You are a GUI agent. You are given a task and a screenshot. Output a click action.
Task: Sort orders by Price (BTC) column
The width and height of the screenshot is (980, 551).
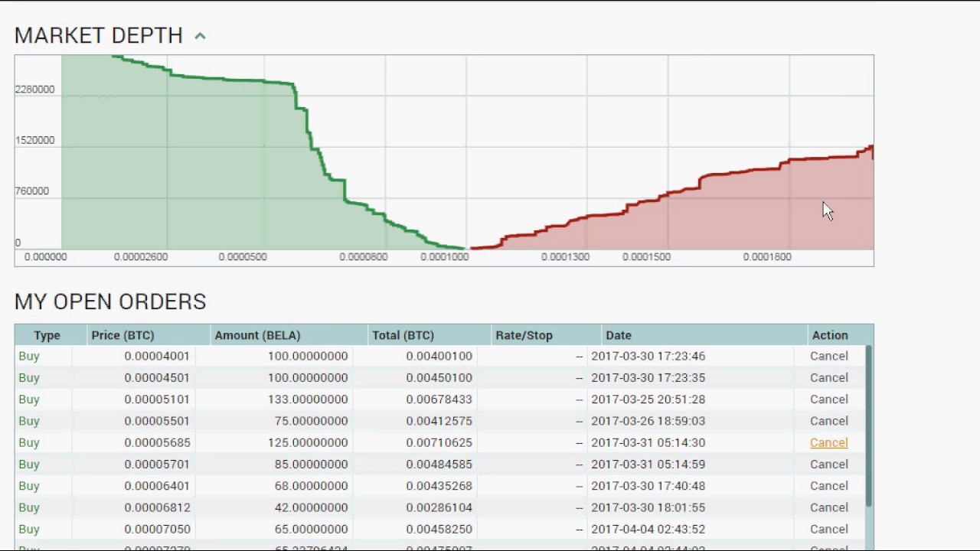tap(122, 335)
